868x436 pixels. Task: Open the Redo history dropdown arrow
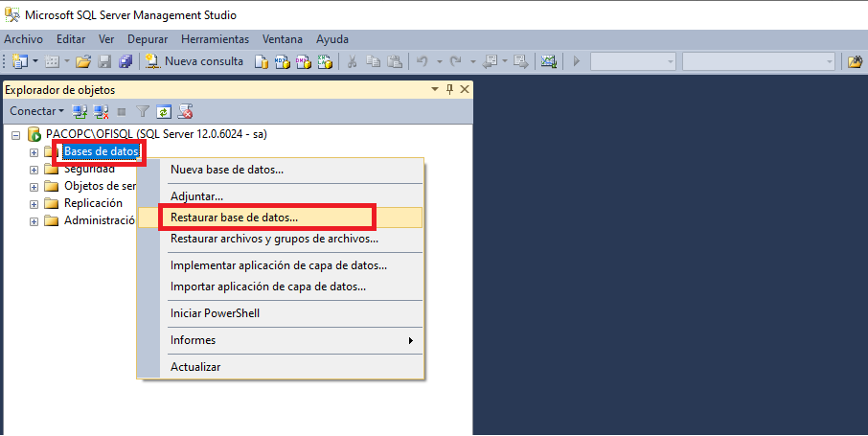click(x=472, y=61)
